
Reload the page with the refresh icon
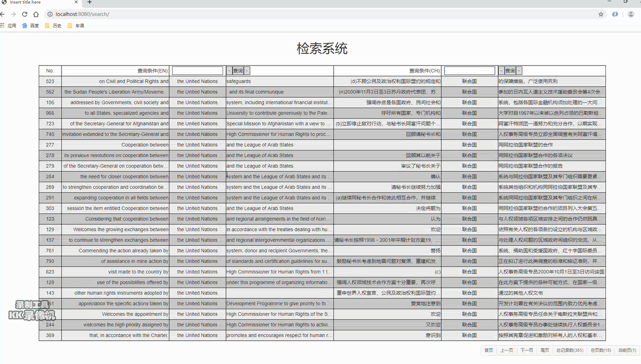(x=24, y=14)
